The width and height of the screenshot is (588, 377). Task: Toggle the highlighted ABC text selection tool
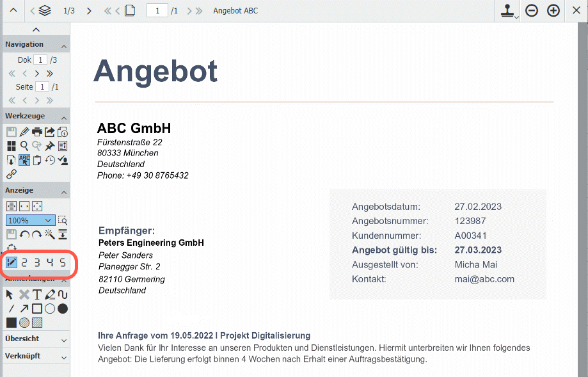pyautogui.click(x=24, y=159)
